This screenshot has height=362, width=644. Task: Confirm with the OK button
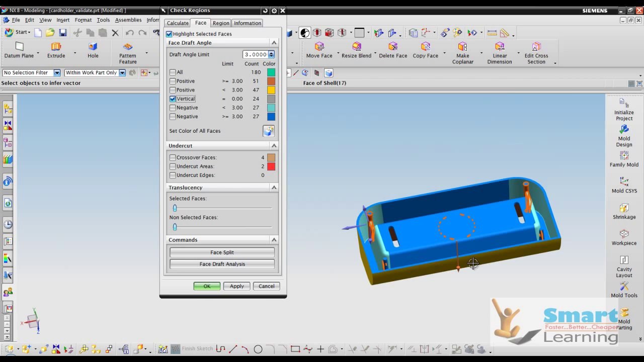point(207,286)
